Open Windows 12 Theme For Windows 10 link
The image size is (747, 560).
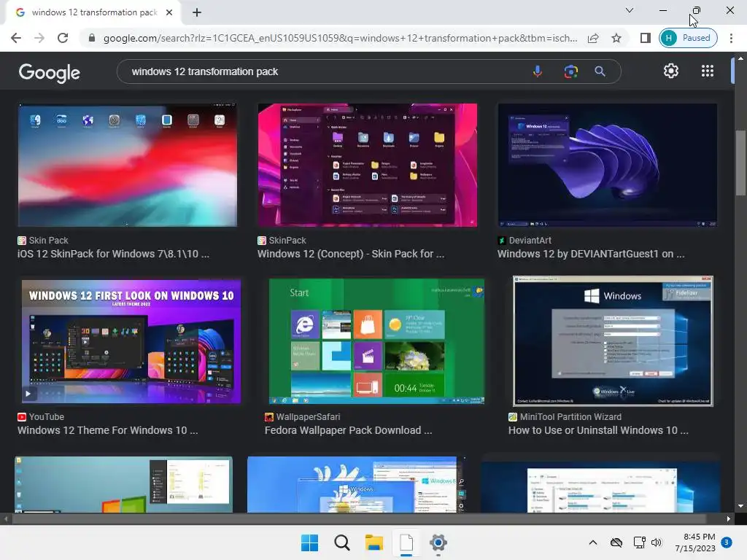tap(108, 430)
